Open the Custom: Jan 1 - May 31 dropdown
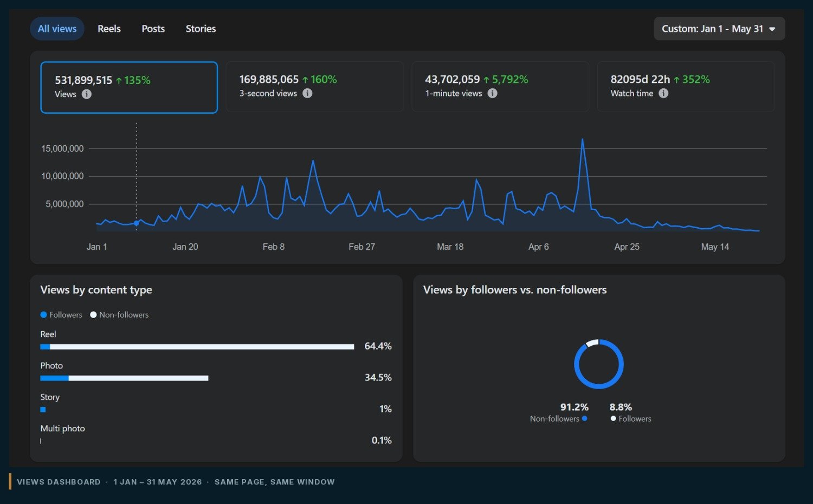 [x=719, y=29]
